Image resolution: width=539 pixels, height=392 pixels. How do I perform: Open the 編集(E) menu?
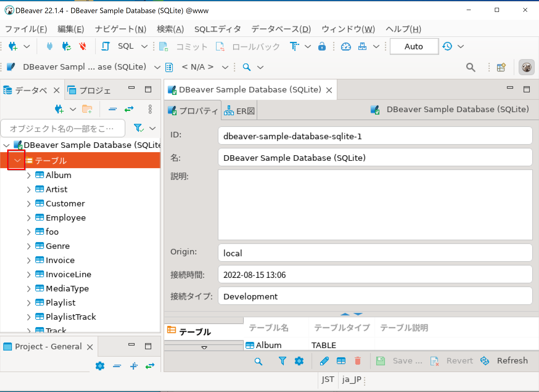click(x=71, y=29)
